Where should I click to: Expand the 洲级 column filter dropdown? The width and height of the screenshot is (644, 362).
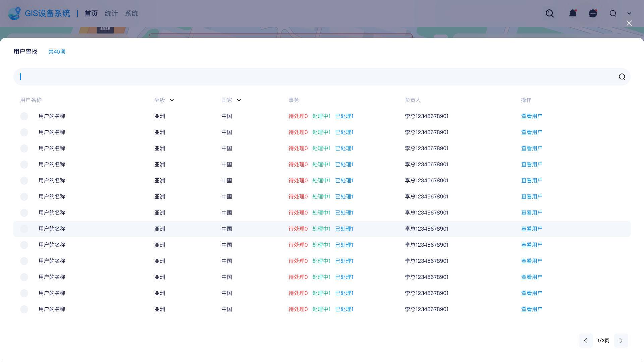pyautogui.click(x=172, y=100)
